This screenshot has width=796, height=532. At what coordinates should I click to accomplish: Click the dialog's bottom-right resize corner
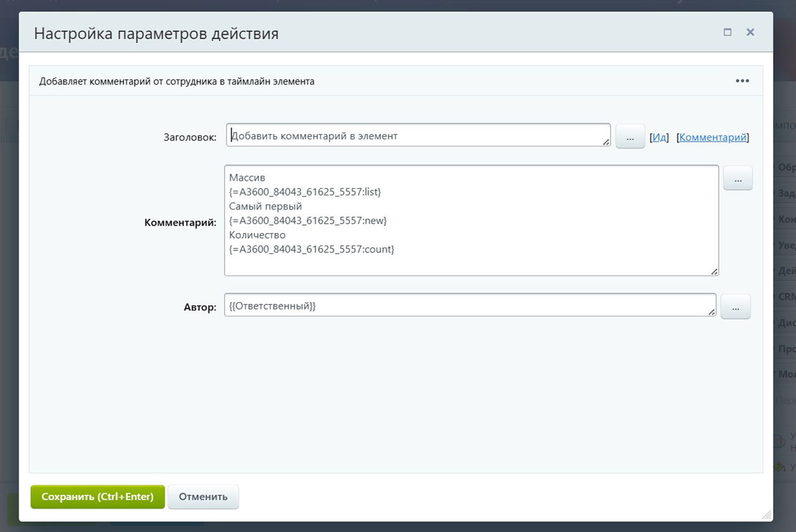[x=767, y=515]
